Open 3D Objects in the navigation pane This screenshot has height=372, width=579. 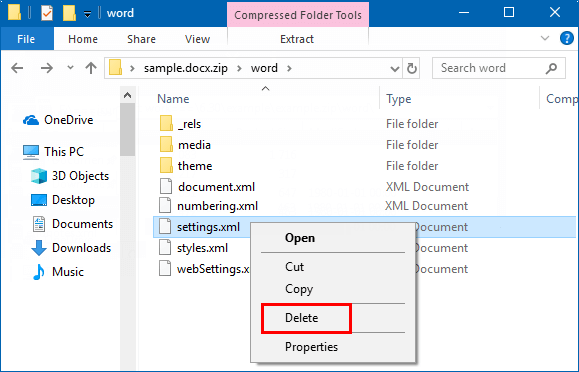(x=80, y=176)
